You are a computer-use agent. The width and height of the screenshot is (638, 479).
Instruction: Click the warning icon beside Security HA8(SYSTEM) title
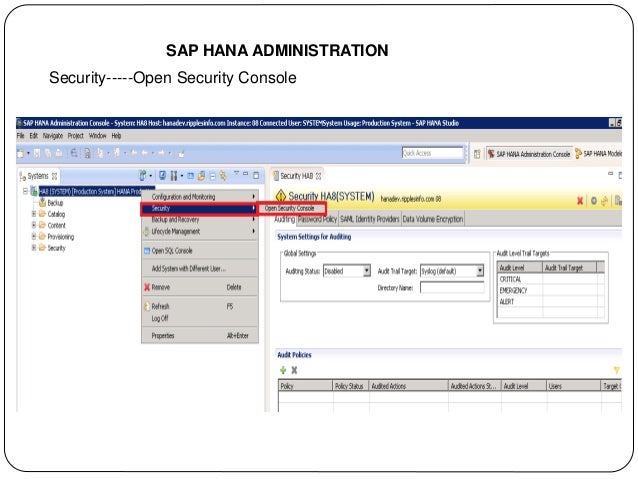pos(281,196)
